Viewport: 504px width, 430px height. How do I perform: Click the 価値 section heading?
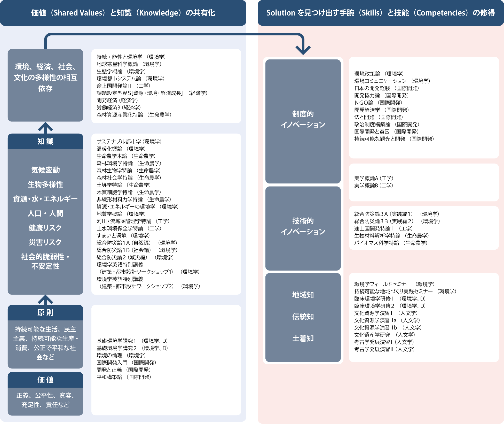pos(45,380)
